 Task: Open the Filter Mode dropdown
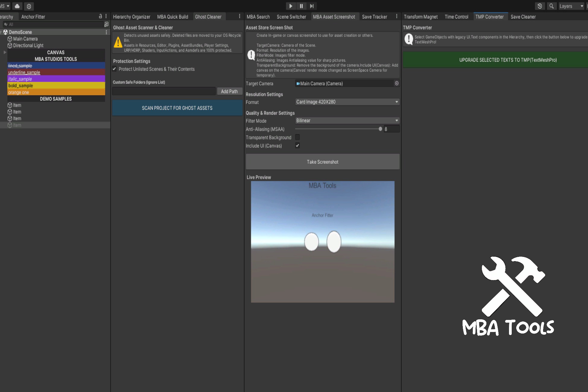tap(347, 121)
